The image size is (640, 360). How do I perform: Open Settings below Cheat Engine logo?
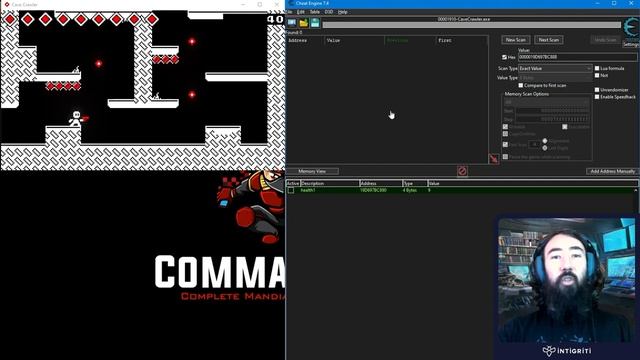631,44
